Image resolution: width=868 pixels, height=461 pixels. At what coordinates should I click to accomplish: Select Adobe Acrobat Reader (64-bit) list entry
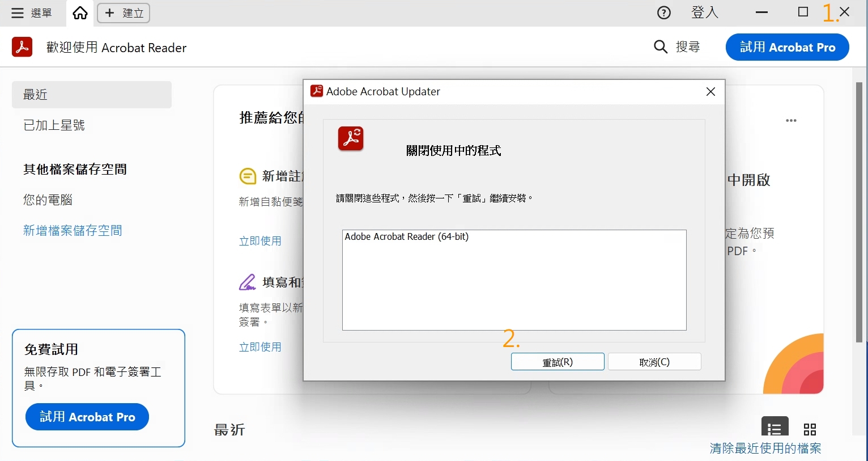[407, 236]
